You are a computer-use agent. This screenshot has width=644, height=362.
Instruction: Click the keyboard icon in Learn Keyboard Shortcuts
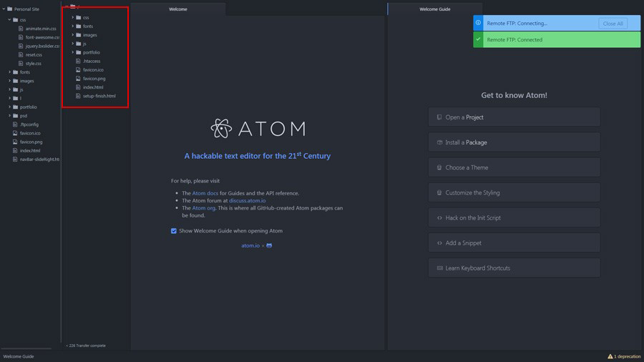440,268
